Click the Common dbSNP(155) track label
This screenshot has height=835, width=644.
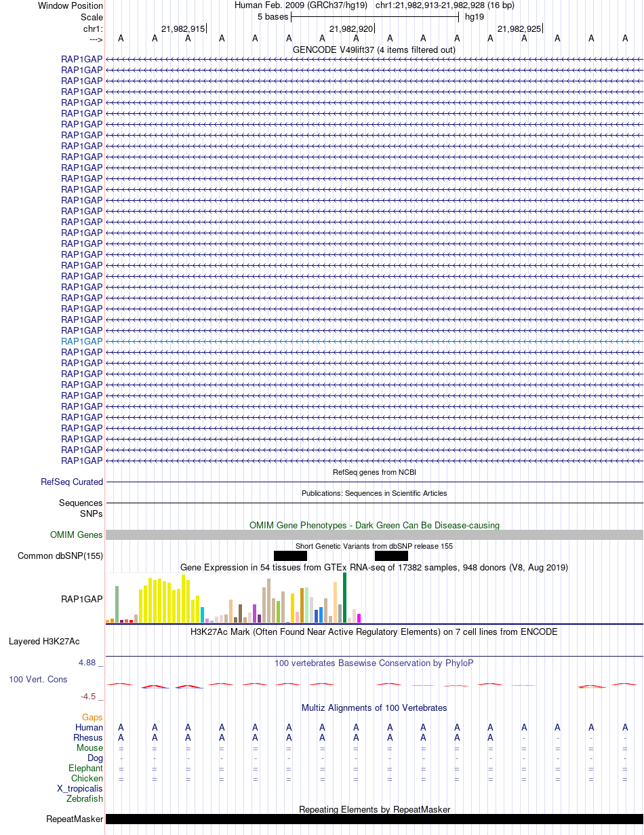click(60, 556)
